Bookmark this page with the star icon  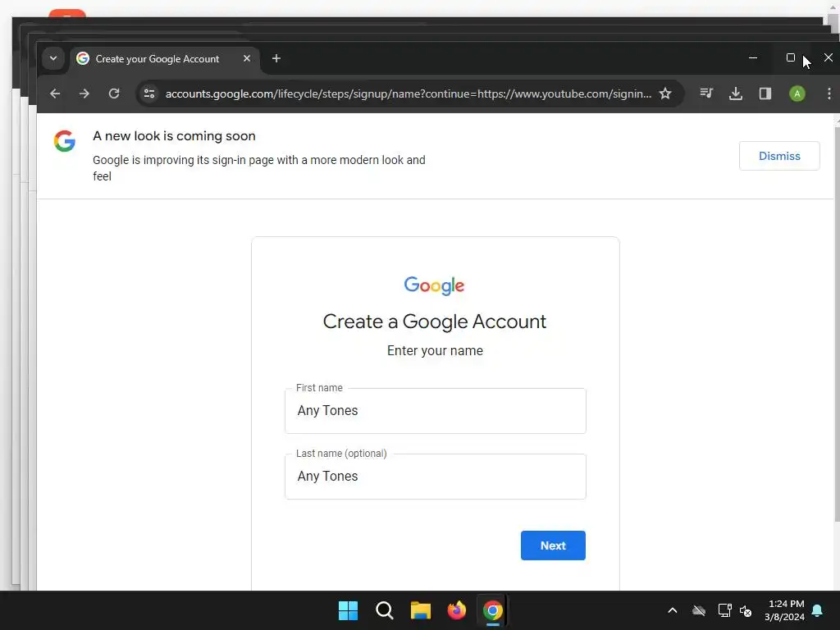665,94
